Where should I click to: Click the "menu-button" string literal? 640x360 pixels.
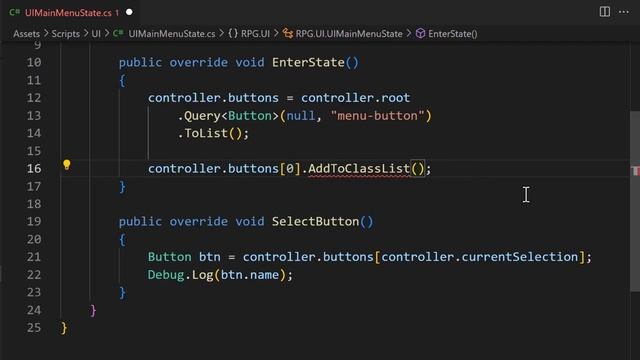tap(378, 116)
